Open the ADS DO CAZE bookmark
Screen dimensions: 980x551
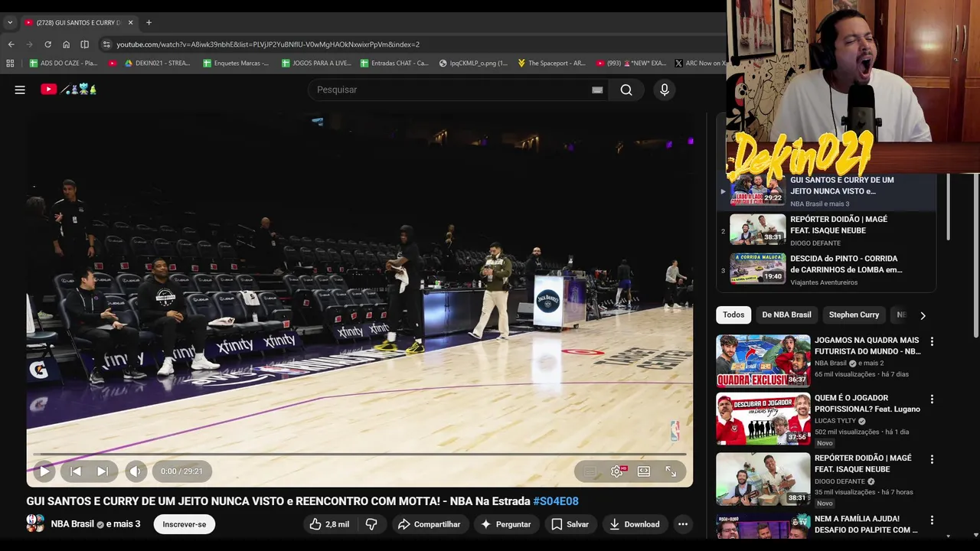[63, 64]
